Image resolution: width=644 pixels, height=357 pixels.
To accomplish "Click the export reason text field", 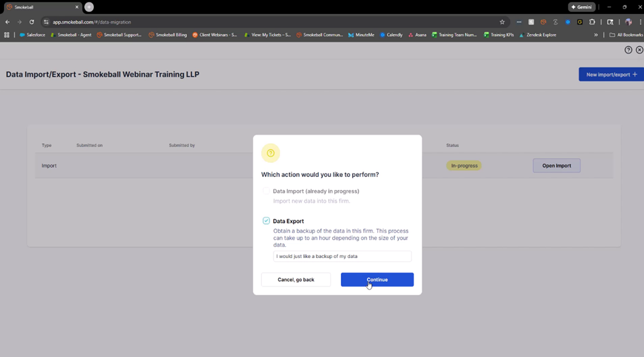I will (342, 256).
